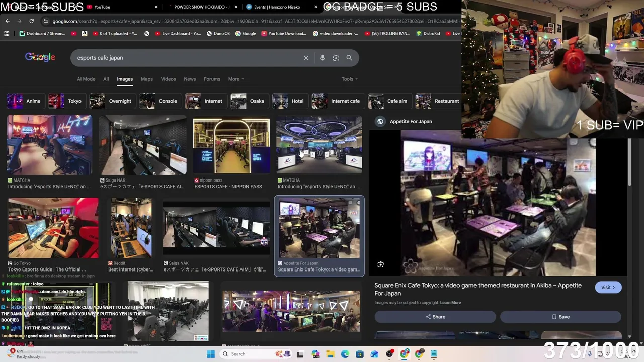The height and width of the screenshot is (362, 644).
Task: Open Notepad from the taskbar
Action: (434, 354)
